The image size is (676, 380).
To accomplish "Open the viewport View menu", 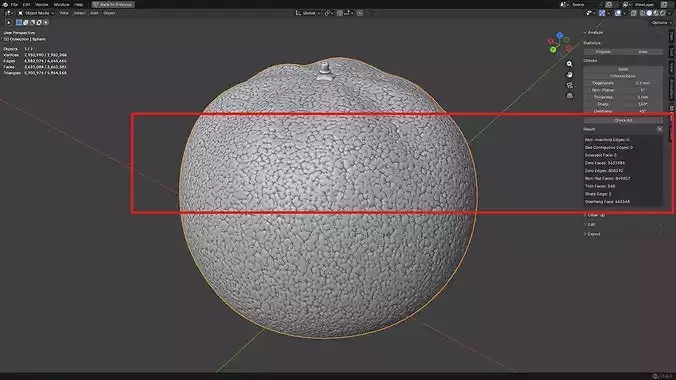I will [64, 13].
